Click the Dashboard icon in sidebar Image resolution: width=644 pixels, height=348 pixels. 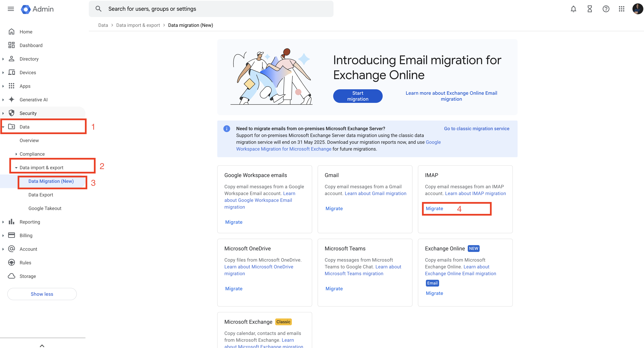pos(12,45)
